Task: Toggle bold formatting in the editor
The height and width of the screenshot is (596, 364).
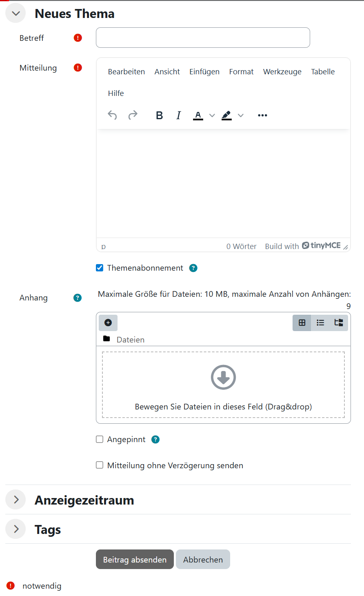Action: pyautogui.click(x=160, y=116)
